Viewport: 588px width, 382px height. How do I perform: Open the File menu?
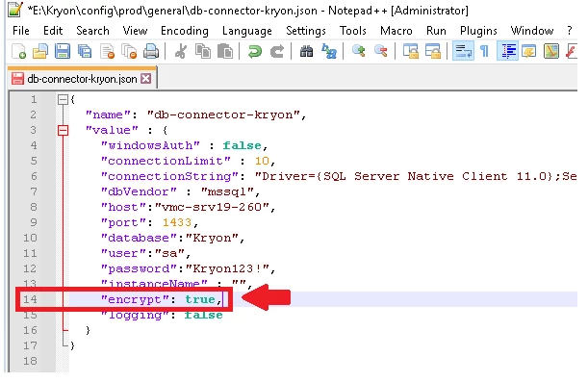[20, 31]
